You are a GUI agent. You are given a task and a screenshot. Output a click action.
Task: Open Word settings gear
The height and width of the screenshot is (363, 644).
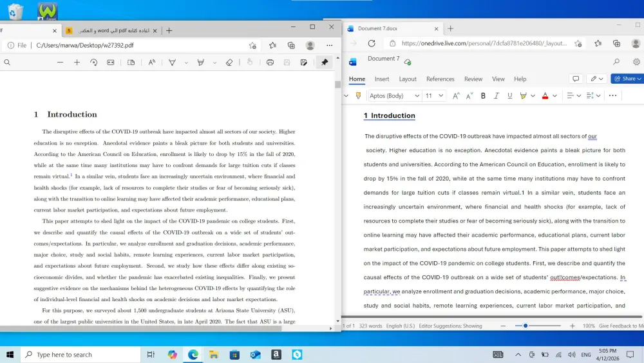coord(636,62)
